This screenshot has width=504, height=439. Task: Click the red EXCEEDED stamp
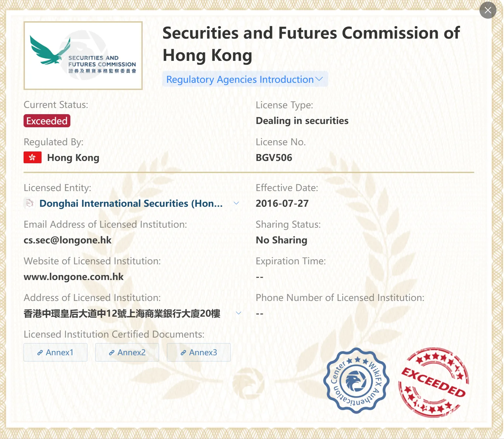click(x=434, y=382)
